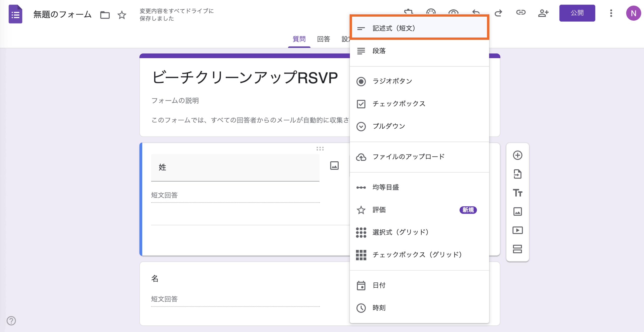Click the add video icon in sidebar
644x332 pixels.
coord(517,230)
